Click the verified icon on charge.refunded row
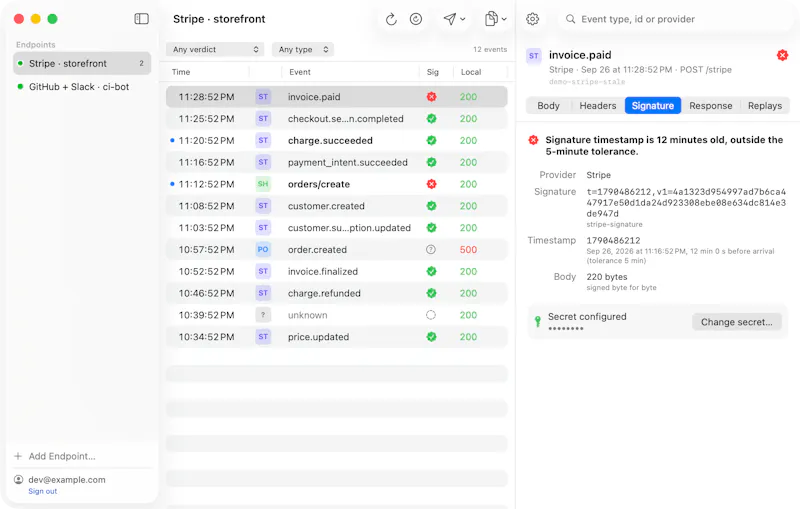 pyautogui.click(x=432, y=293)
